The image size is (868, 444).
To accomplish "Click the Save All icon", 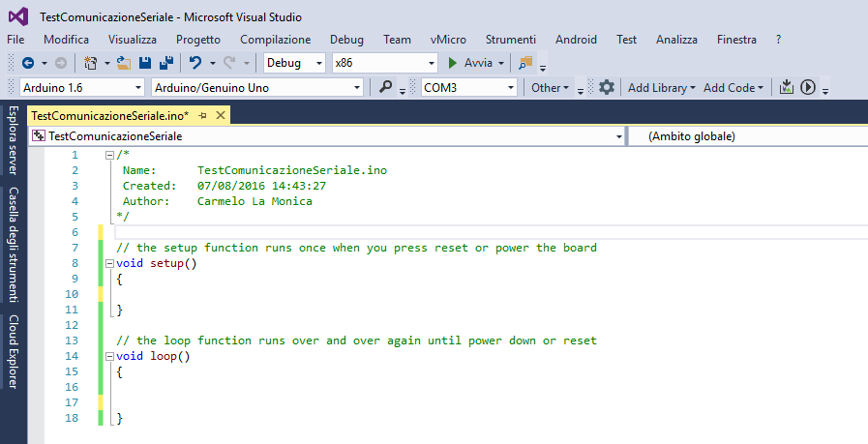I will [x=166, y=63].
